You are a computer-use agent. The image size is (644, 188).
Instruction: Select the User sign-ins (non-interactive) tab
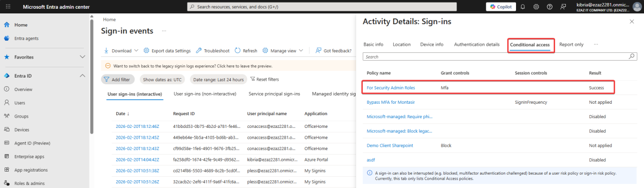[205, 94]
